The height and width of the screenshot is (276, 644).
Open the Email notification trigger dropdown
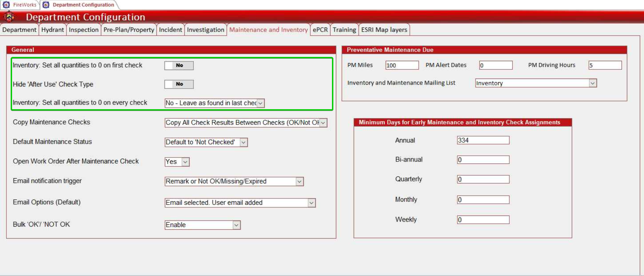tap(300, 181)
